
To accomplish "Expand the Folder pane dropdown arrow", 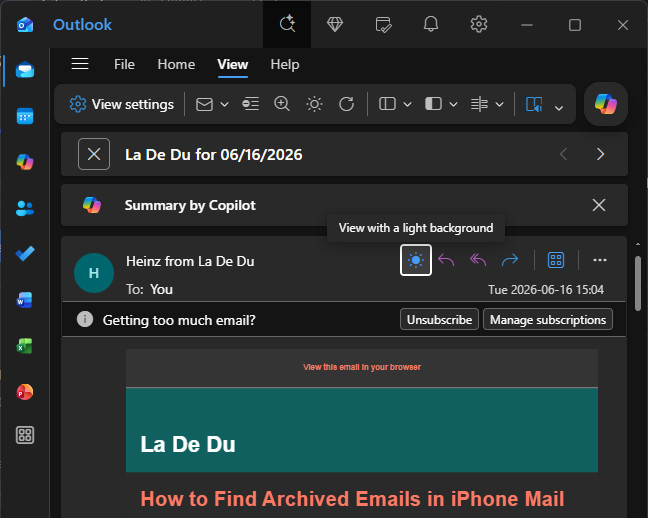I will click(407, 104).
